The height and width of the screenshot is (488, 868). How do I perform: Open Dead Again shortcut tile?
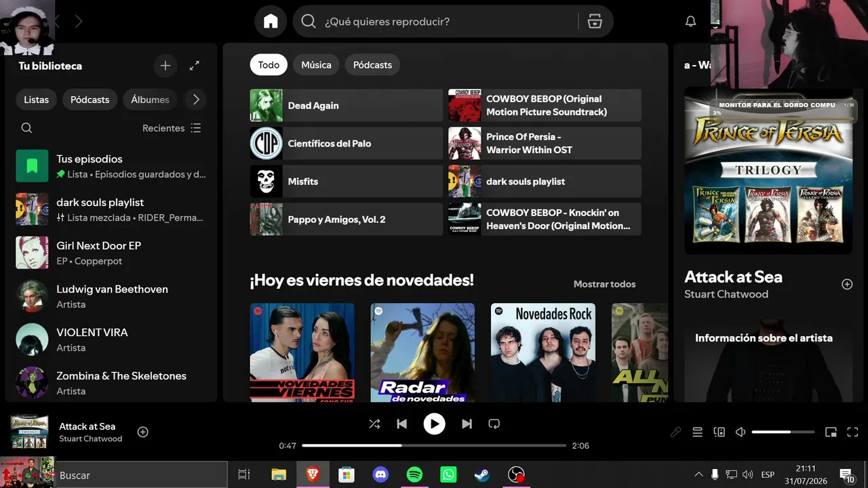coord(347,106)
